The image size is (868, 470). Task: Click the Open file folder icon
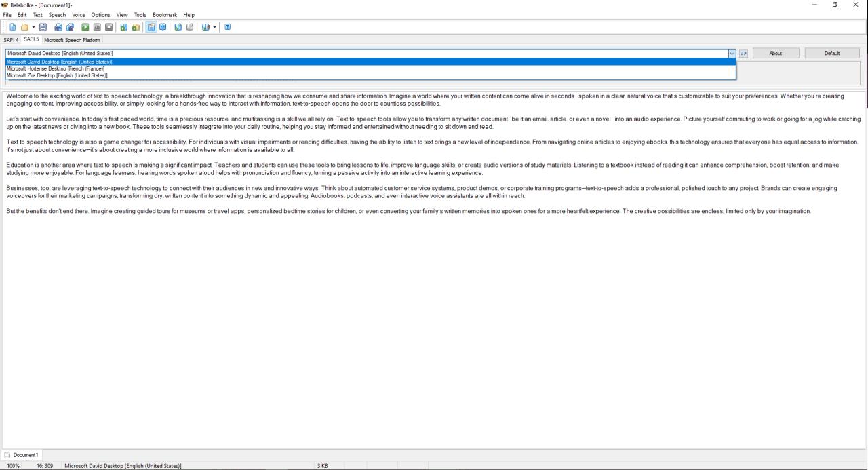(x=24, y=27)
